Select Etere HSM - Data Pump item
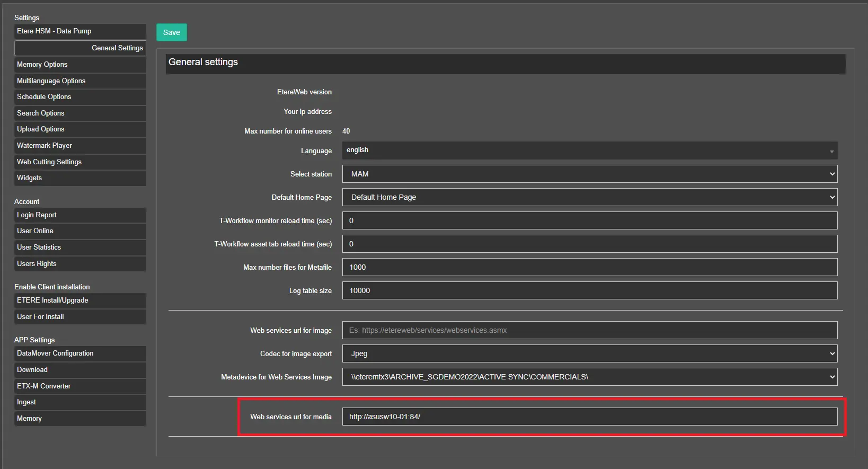 (x=80, y=31)
